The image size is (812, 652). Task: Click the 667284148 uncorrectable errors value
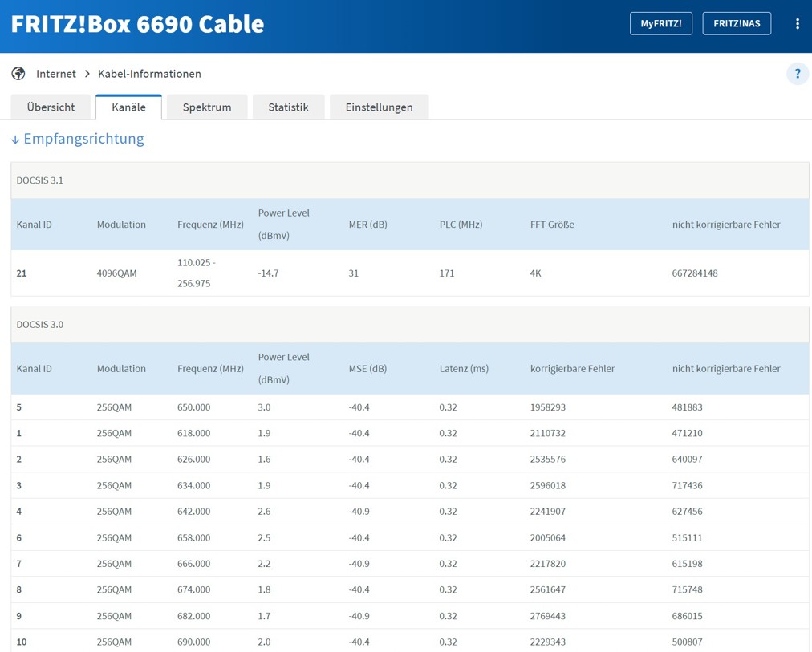click(695, 273)
